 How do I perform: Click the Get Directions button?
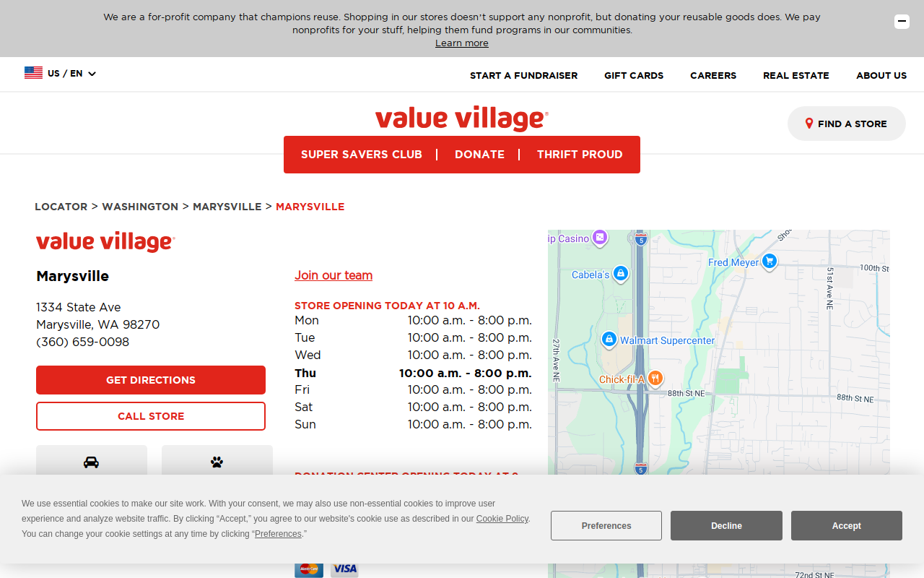click(151, 380)
